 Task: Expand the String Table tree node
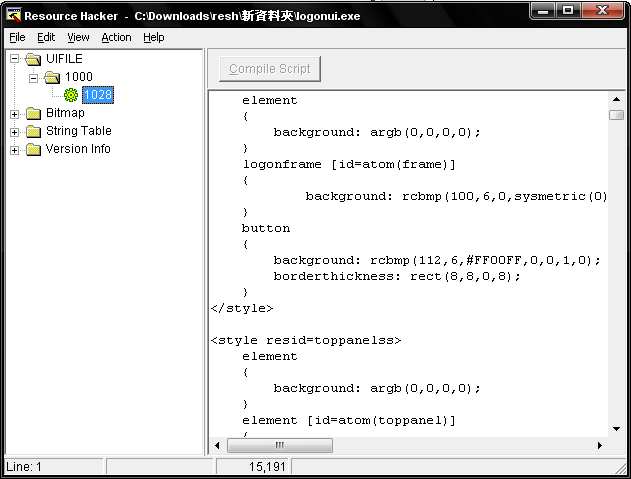tap(14, 132)
